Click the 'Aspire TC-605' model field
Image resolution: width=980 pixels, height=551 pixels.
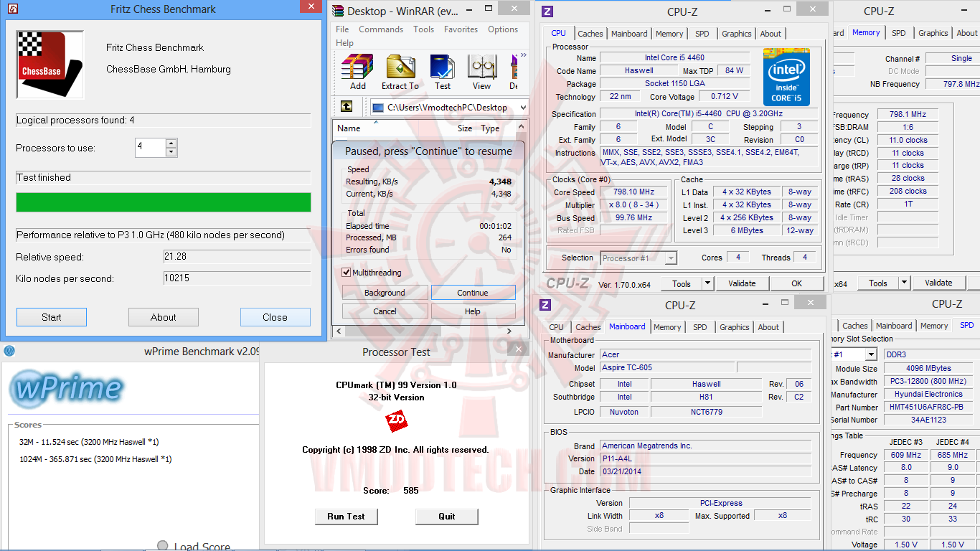pyautogui.click(x=667, y=368)
